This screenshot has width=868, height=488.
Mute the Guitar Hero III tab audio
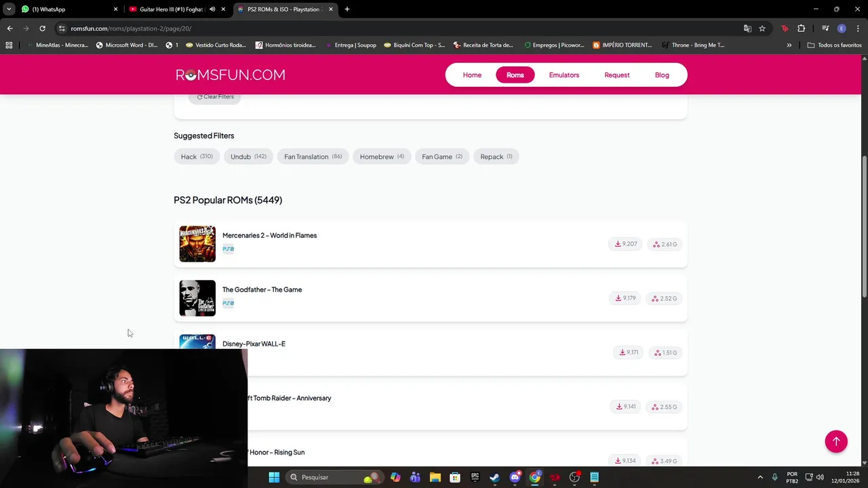point(212,9)
